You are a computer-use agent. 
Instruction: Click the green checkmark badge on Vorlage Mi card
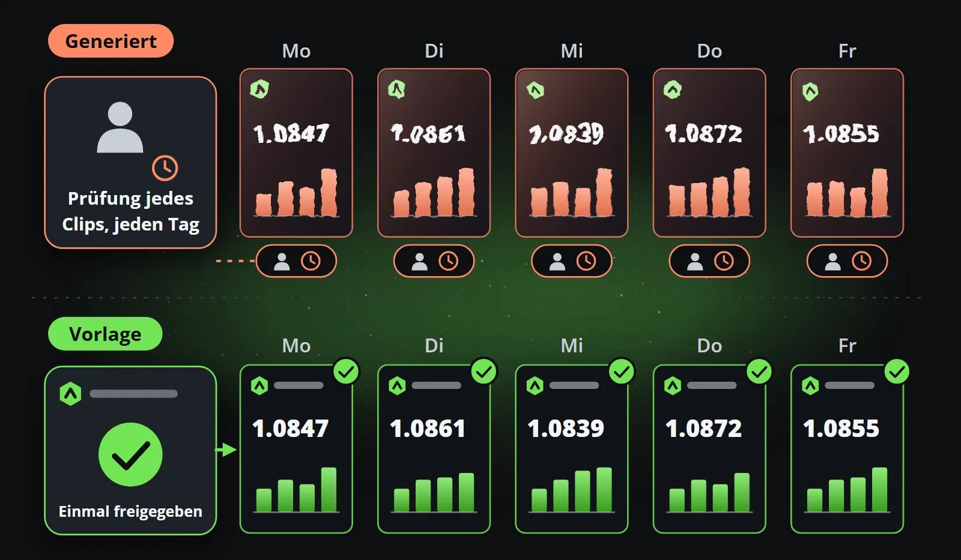tap(622, 372)
